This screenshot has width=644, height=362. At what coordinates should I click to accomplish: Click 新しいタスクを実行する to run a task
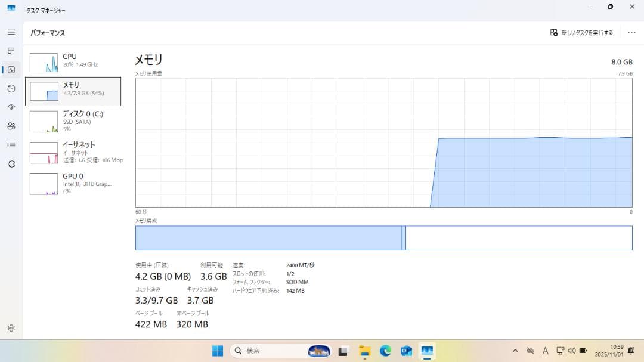pos(581,33)
